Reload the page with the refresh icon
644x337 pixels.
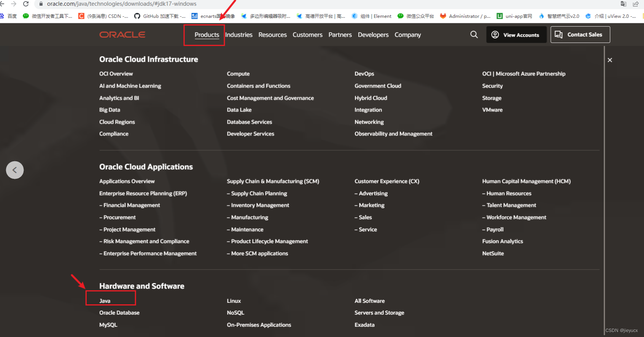[x=26, y=4]
